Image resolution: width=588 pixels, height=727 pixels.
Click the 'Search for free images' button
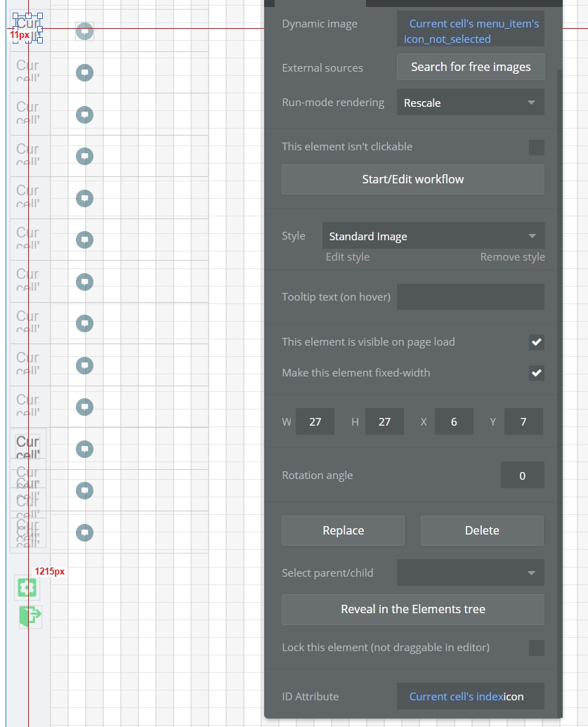470,66
